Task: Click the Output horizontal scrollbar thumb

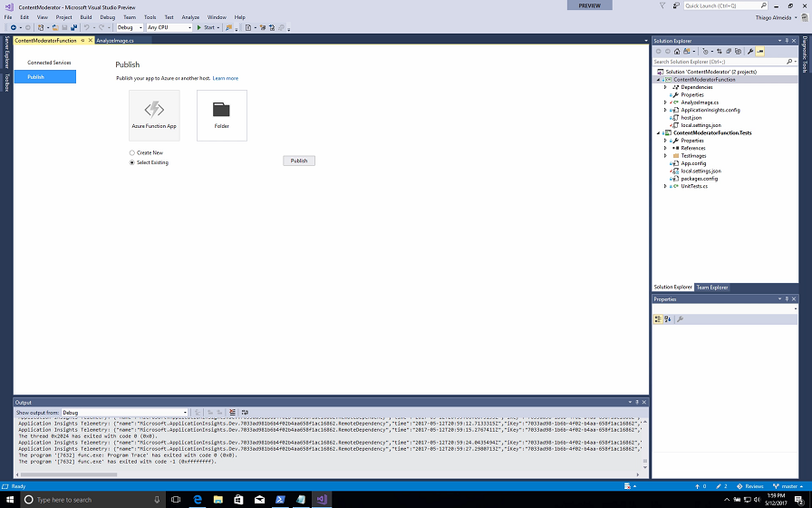Action: tap(68, 474)
